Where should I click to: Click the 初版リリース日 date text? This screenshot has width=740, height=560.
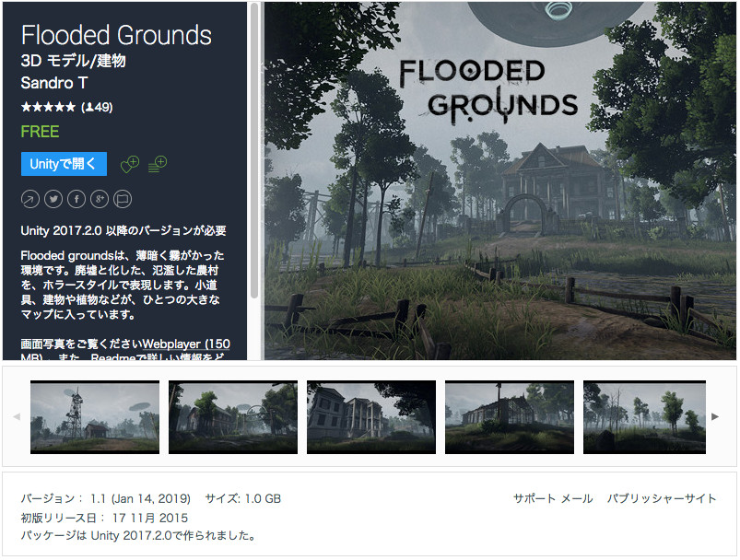coord(104,518)
